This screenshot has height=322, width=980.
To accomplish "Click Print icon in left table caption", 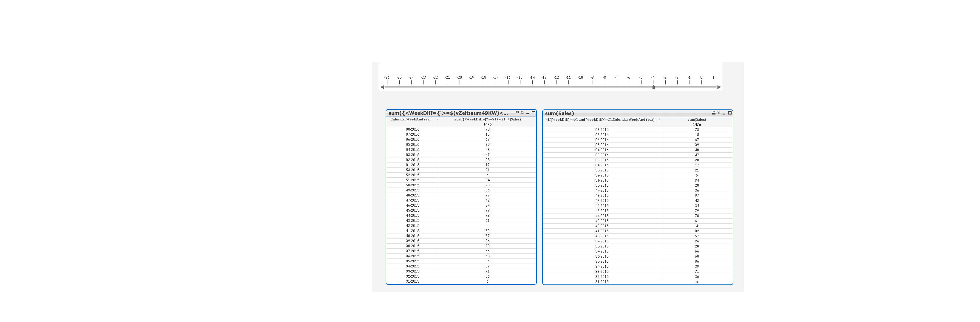I will pos(517,112).
